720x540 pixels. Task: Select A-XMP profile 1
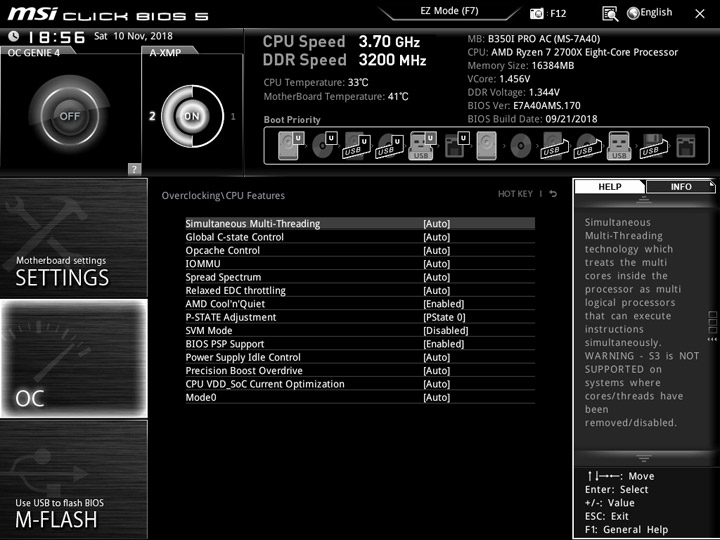[x=233, y=117]
